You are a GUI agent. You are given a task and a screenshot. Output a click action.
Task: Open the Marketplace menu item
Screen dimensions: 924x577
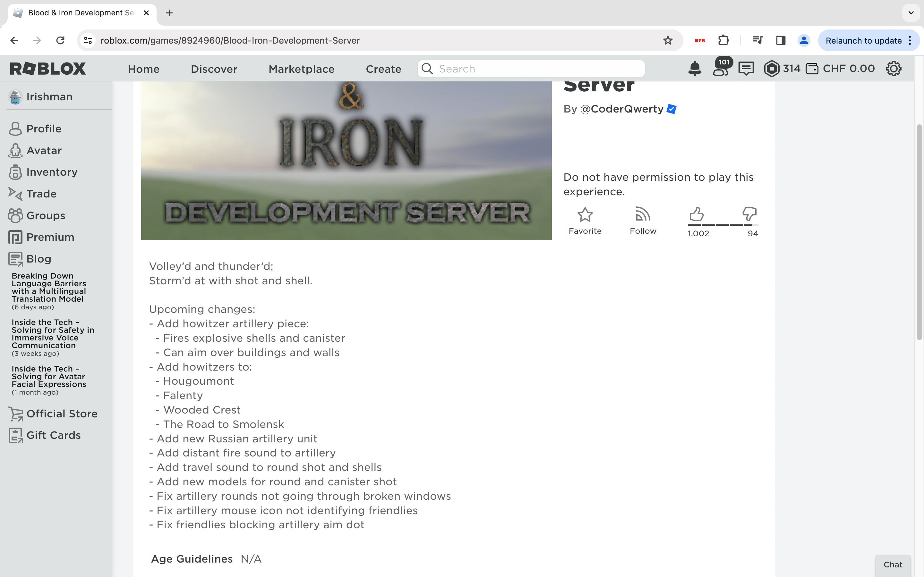pyautogui.click(x=301, y=69)
